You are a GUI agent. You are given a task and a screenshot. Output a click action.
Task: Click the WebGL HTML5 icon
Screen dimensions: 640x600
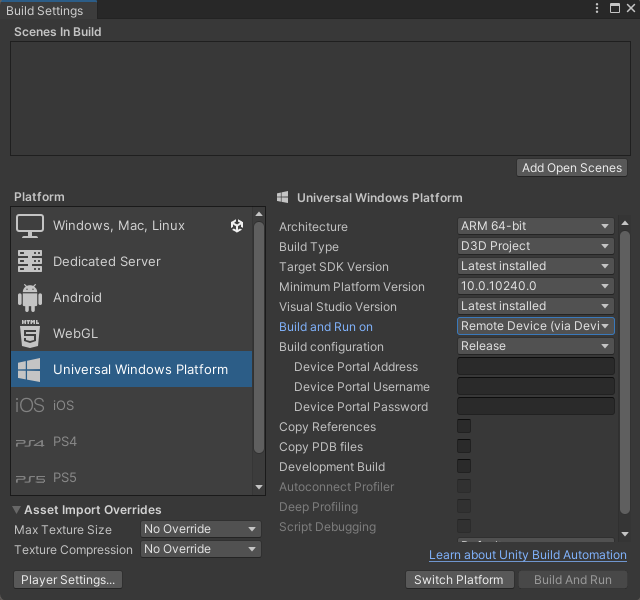[30, 333]
